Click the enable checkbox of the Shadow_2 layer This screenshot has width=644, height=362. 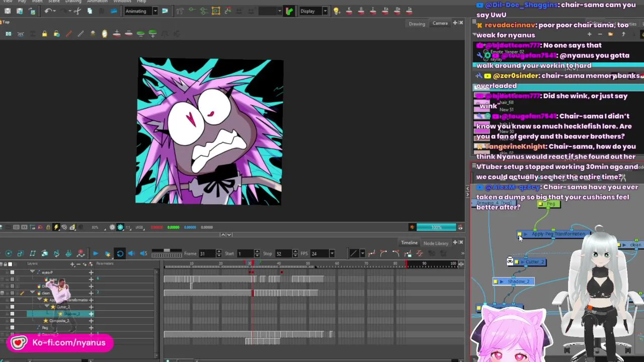pos(12,314)
